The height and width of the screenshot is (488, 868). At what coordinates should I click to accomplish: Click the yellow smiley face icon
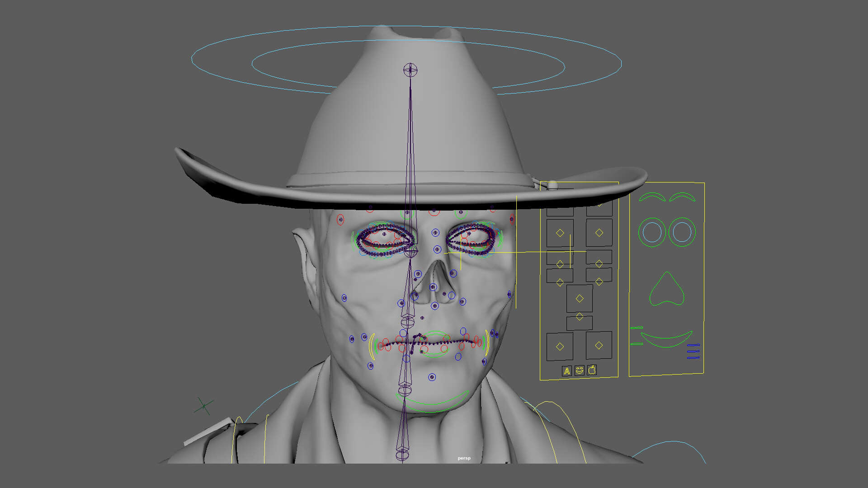(580, 371)
